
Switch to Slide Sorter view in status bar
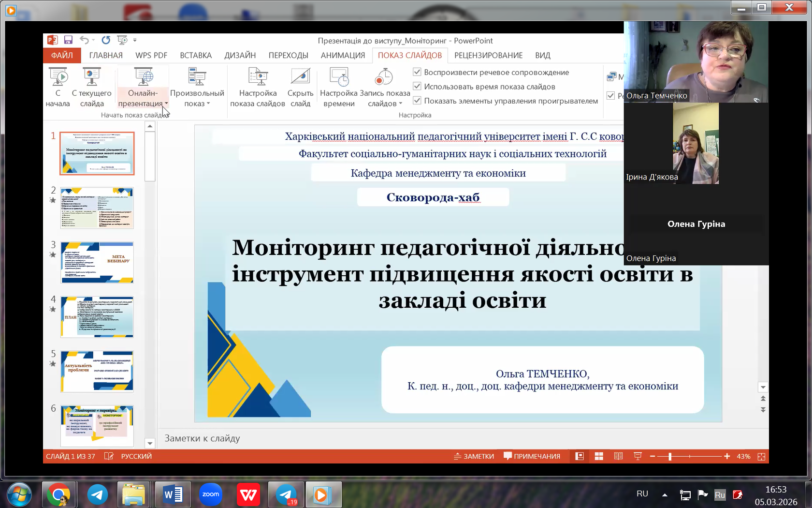pos(599,456)
